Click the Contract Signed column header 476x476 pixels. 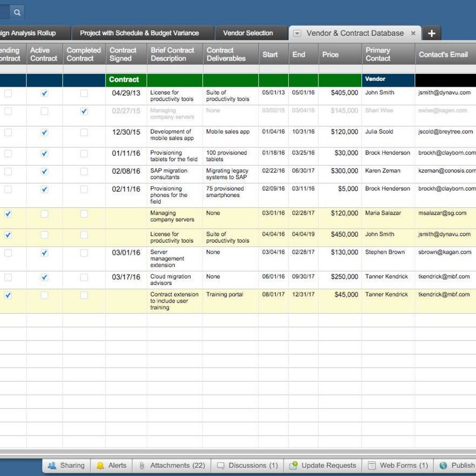point(123,54)
